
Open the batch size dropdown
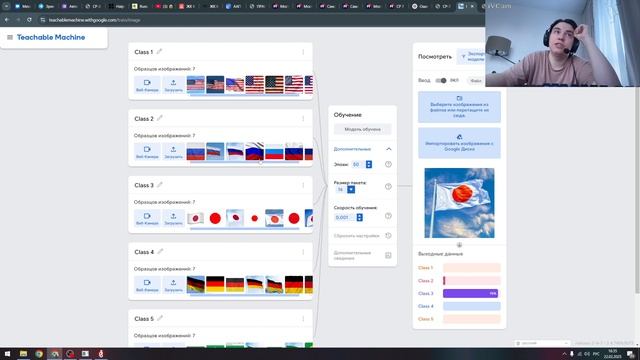351,189
